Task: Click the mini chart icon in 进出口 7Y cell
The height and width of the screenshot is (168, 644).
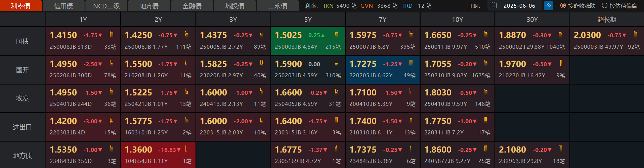Action: (x=411, y=120)
